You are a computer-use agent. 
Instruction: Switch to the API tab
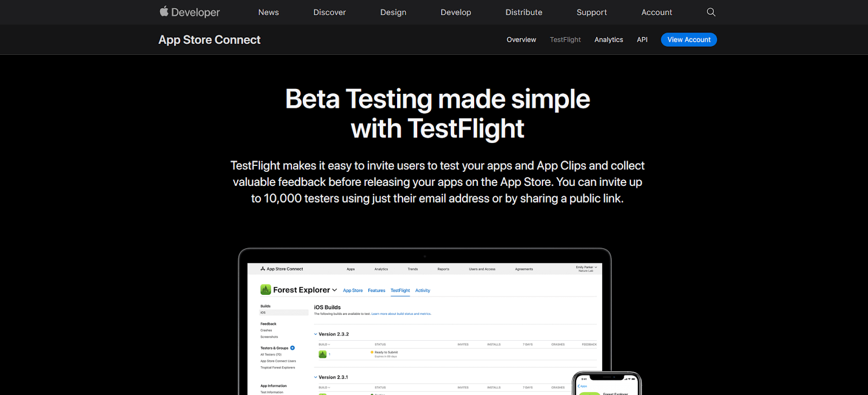click(642, 40)
